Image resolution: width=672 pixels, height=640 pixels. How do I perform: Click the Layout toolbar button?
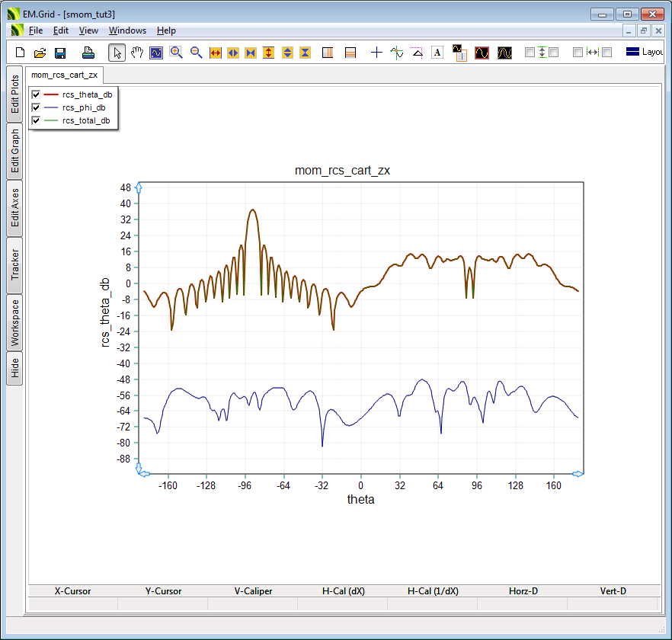click(x=644, y=53)
